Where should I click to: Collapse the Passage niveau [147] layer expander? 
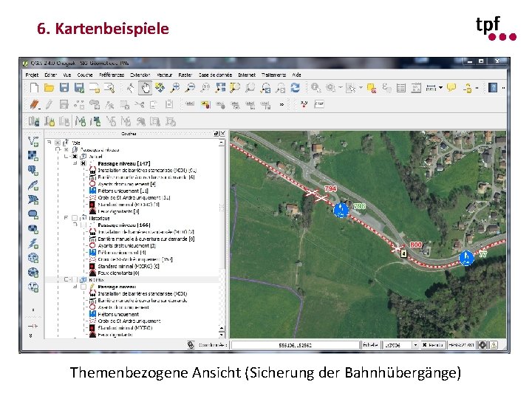pos(75,163)
